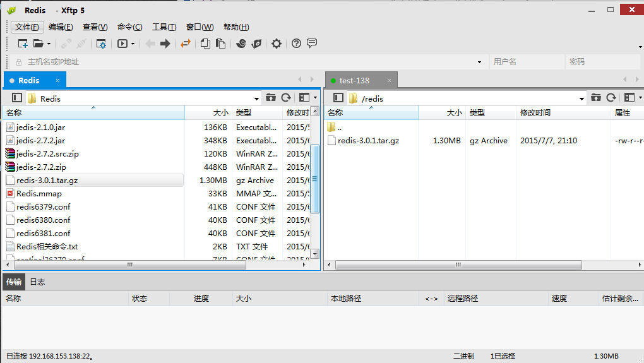The width and height of the screenshot is (644, 363).
Task: Launch Xshell swirl icon in toolbar
Action: click(241, 44)
